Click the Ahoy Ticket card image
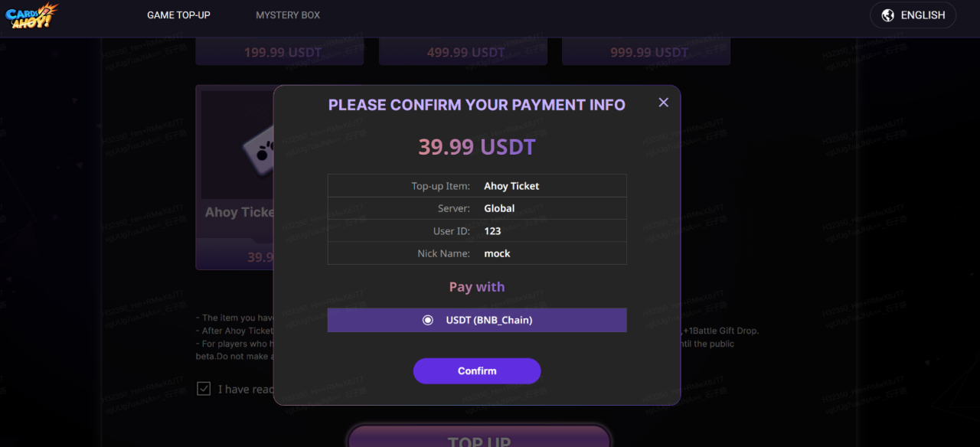Viewport: 980px width, 447px height. [x=237, y=145]
